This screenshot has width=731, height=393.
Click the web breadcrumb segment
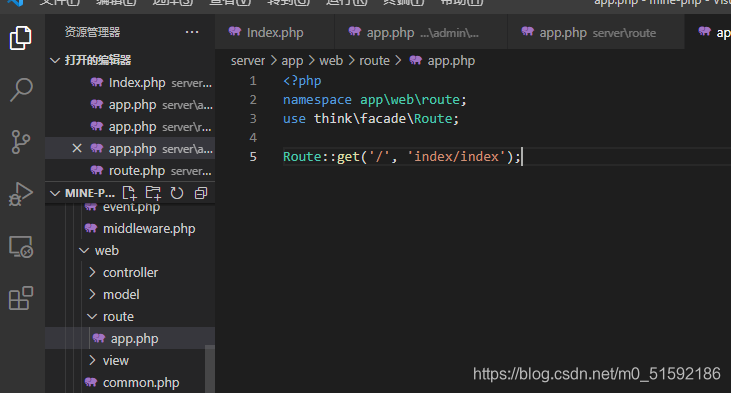(x=331, y=61)
